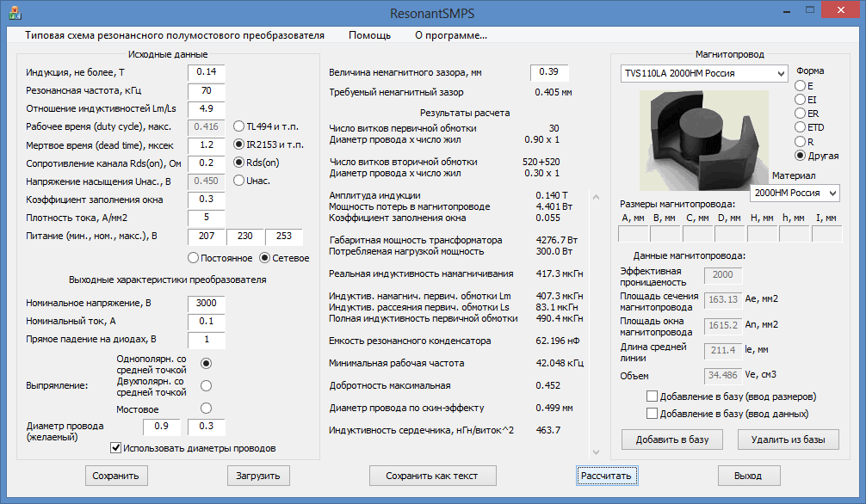
Task: Click the Выход button
Action: click(x=748, y=476)
